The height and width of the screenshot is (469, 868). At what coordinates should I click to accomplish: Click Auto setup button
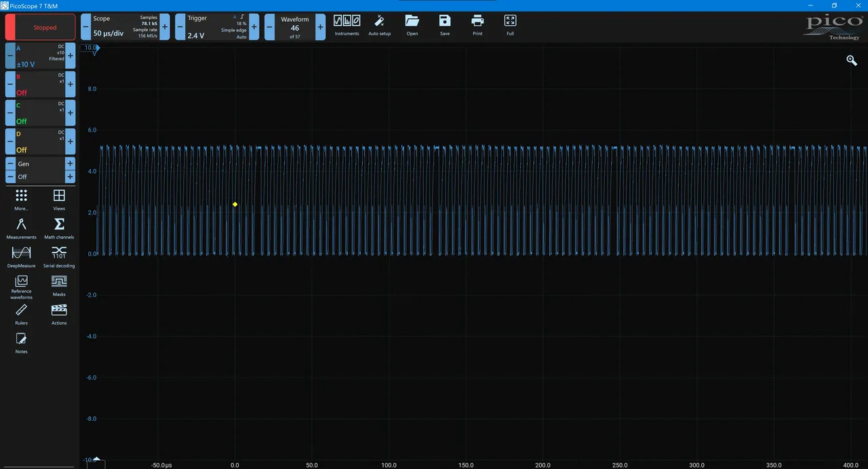379,24
